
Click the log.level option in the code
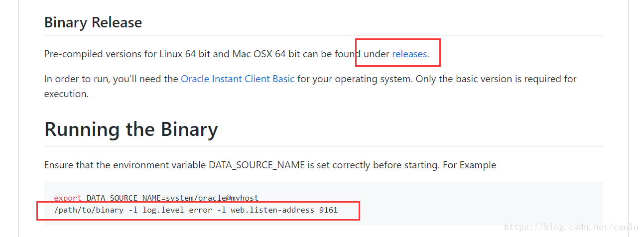(163, 210)
